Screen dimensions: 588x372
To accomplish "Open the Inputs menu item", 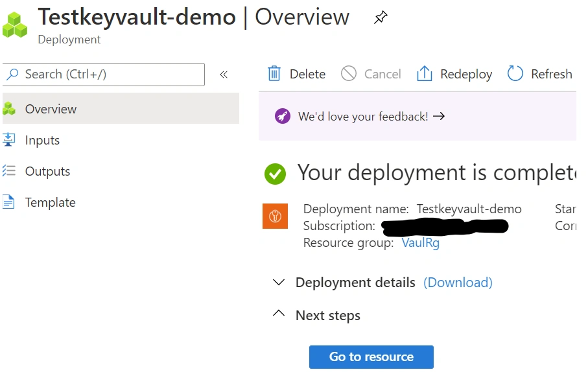I will [42, 140].
